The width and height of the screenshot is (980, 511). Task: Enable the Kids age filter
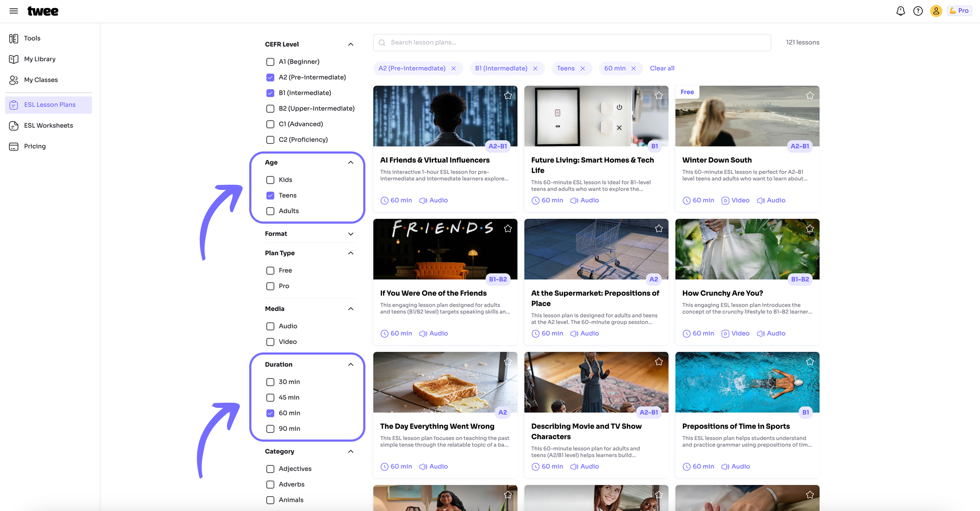(270, 180)
